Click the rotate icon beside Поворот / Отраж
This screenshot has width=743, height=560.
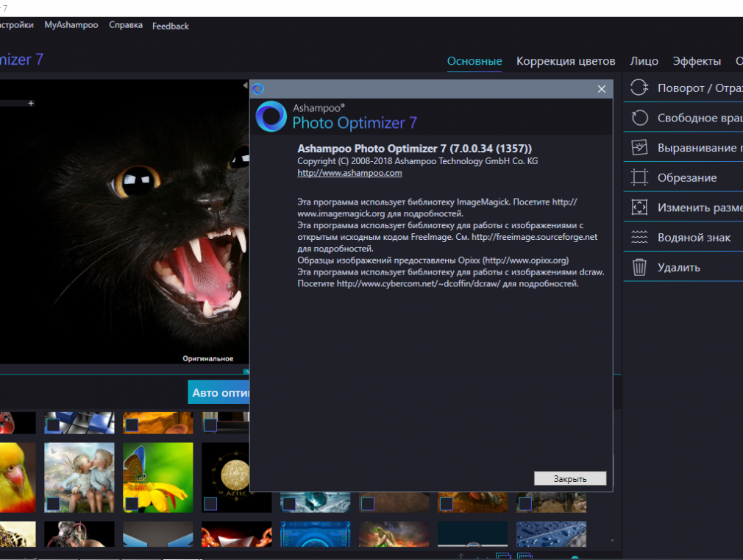[639, 88]
